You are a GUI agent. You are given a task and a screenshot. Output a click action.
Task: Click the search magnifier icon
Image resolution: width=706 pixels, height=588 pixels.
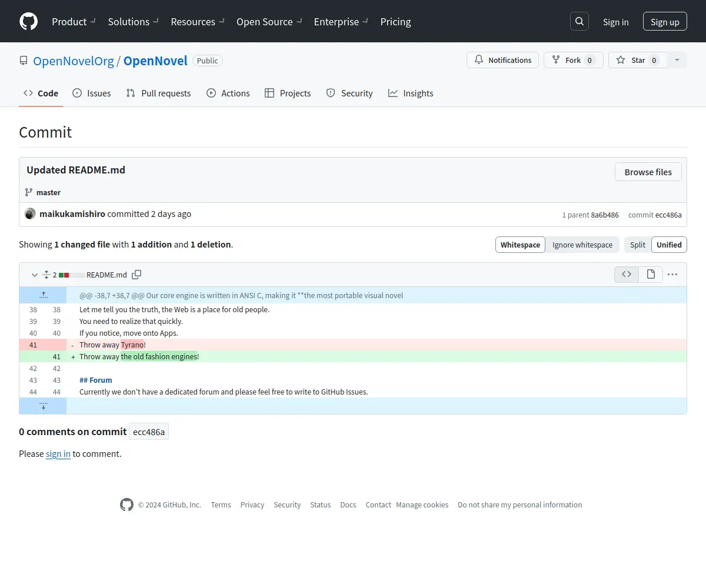pyautogui.click(x=580, y=22)
